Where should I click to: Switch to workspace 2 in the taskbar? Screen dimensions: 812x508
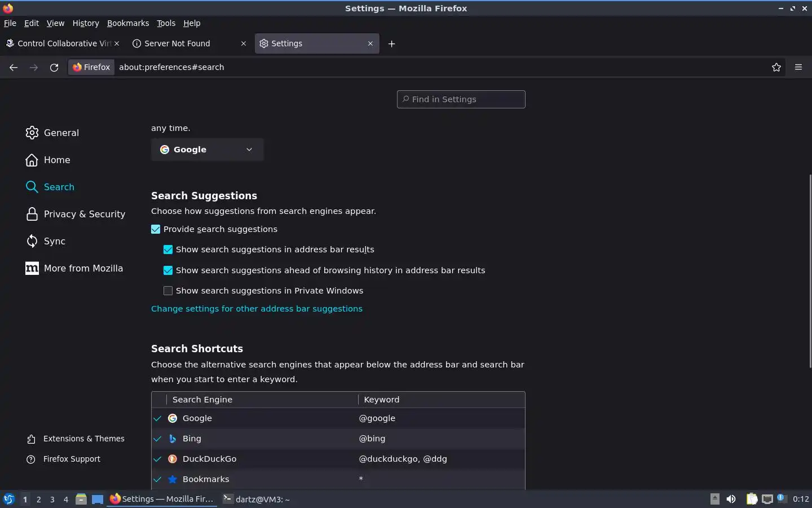pyautogui.click(x=38, y=500)
